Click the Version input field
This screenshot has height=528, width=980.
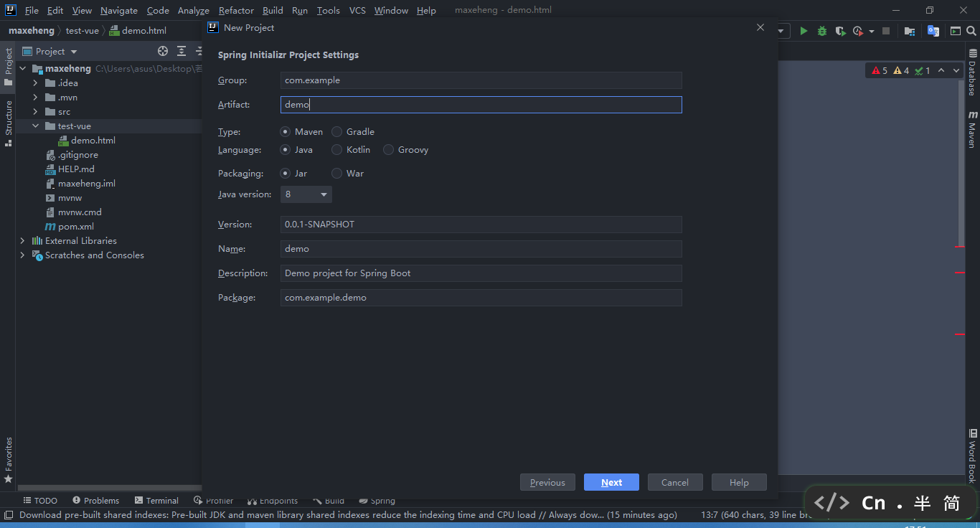coord(481,225)
